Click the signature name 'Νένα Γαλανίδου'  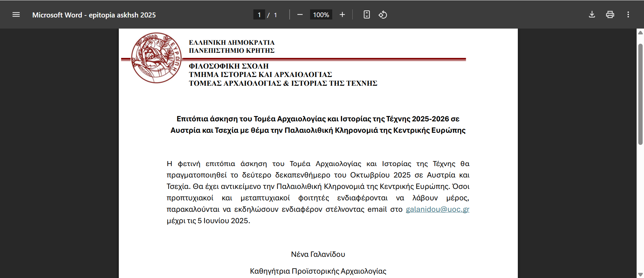[x=318, y=254]
